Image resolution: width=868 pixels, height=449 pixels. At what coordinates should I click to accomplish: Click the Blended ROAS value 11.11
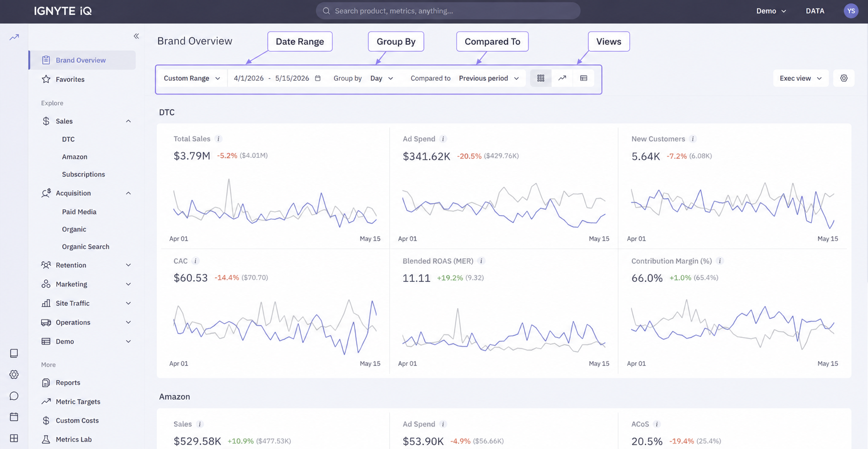click(x=416, y=278)
